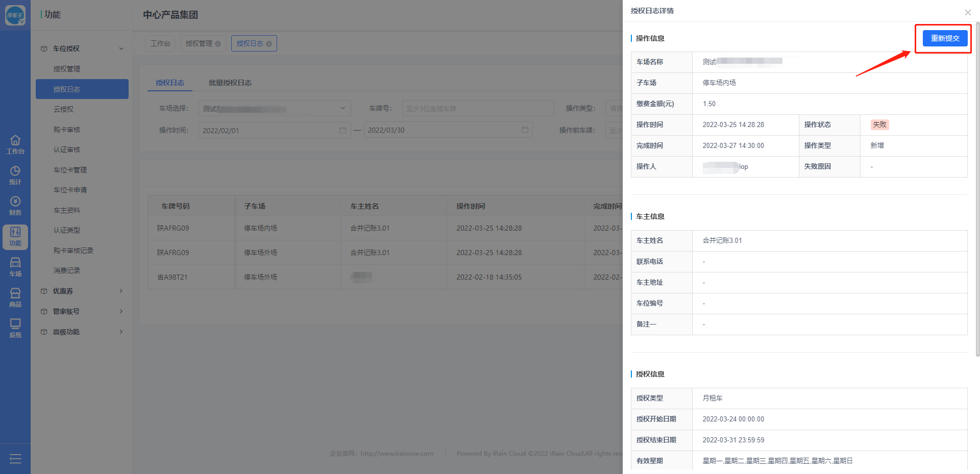Click the 管家账号 menu icon
The image size is (980, 474).
pos(44,312)
